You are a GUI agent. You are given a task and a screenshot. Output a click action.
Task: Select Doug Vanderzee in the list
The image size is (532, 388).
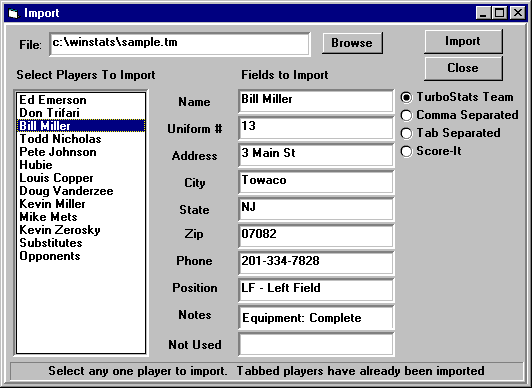coord(81,191)
